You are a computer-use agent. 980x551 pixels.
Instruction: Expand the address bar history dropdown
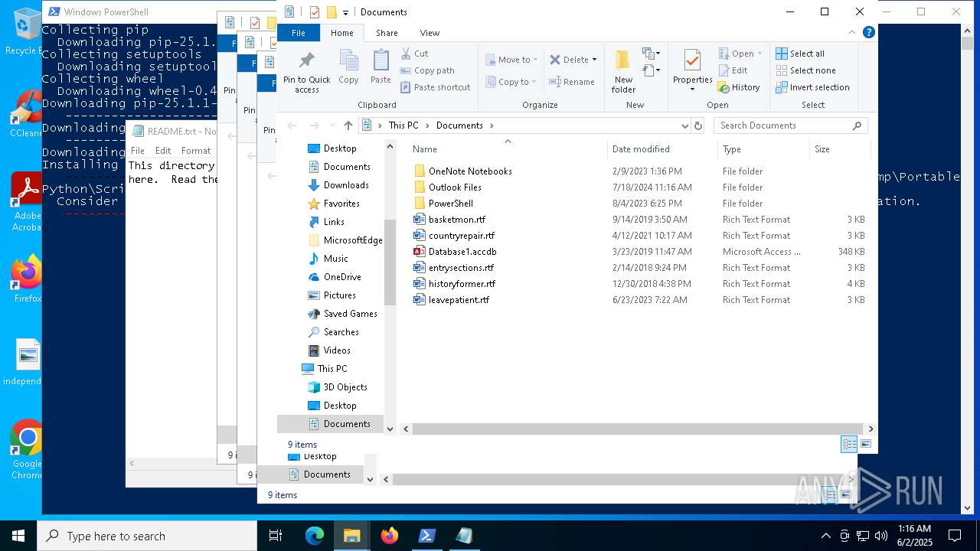coord(684,126)
